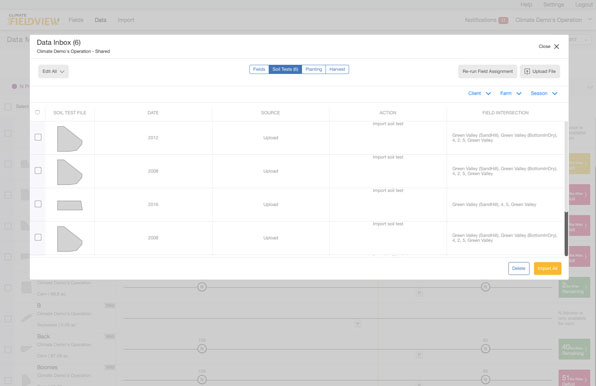The image size is (596, 386).
Task: Toggle the select-all checkbox in table header
Action: pos(37,112)
